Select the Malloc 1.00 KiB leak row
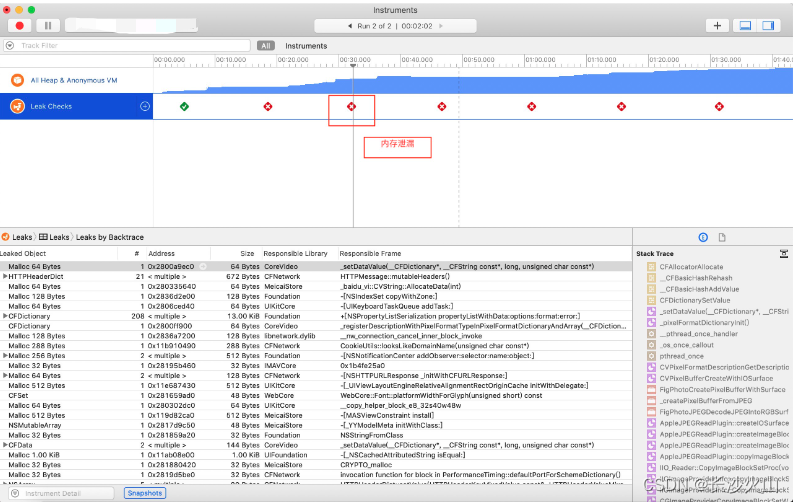Image resolution: width=793 pixels, height=503 pixels. 316,455
